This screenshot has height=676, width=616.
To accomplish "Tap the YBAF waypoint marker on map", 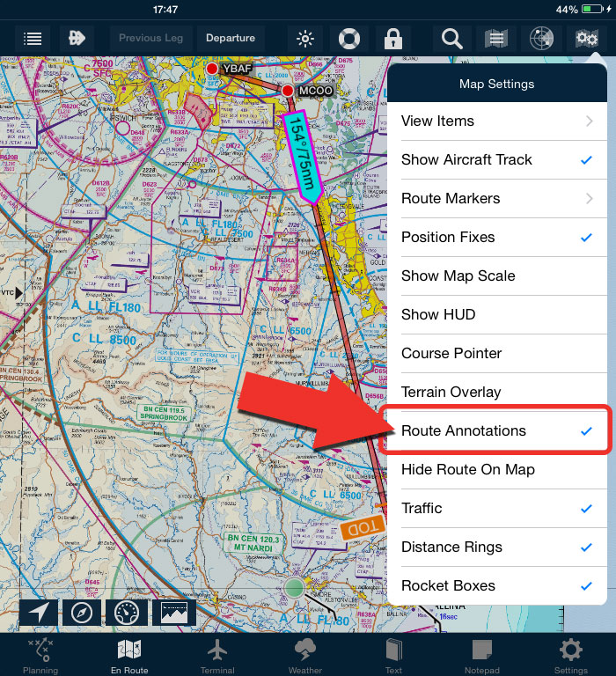I will (x=212, y=69).
